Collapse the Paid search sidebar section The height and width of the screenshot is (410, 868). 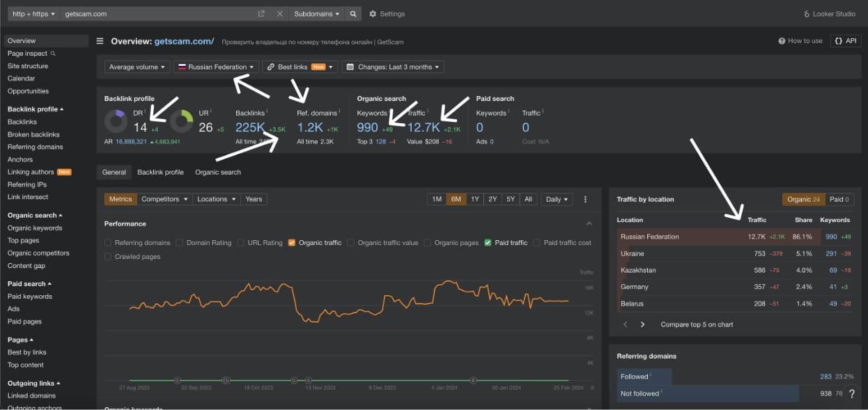(30, 284)
